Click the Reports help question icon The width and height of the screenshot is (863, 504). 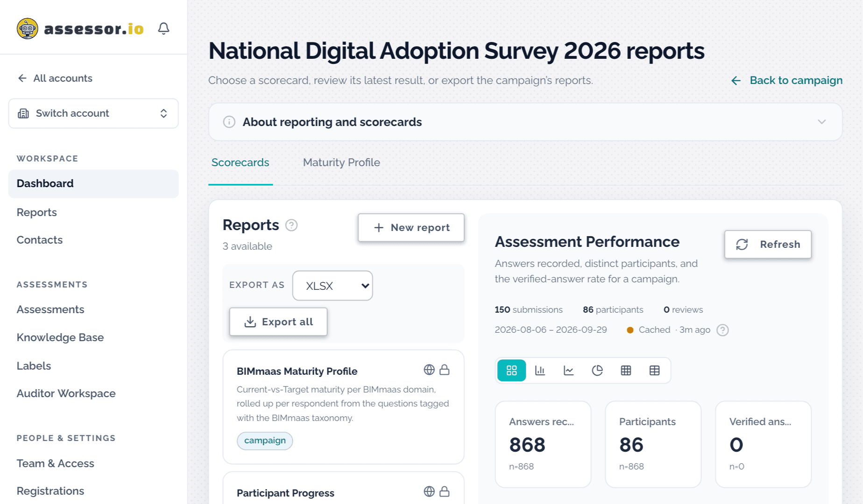coord(291,225)
